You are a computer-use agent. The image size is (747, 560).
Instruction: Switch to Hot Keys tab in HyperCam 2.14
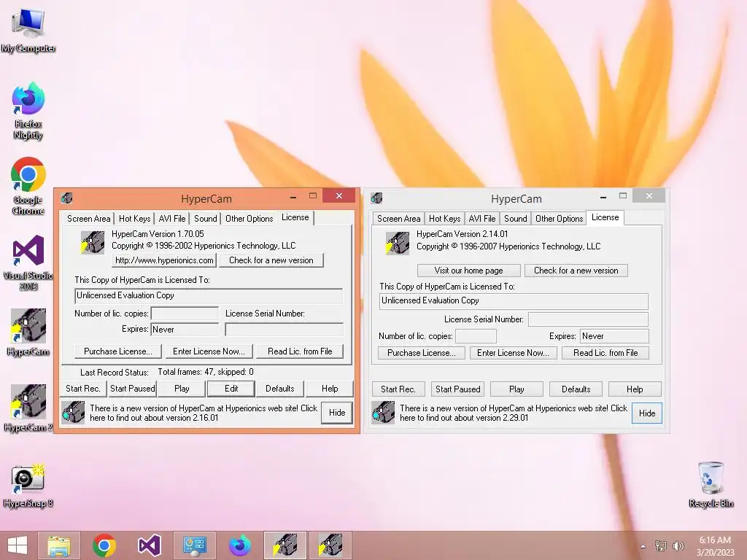[444, 219]
